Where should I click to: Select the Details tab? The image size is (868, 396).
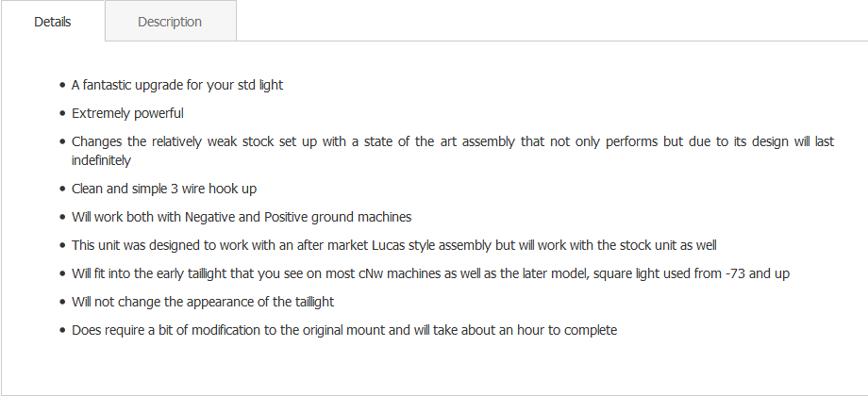[x=53, y=22]
